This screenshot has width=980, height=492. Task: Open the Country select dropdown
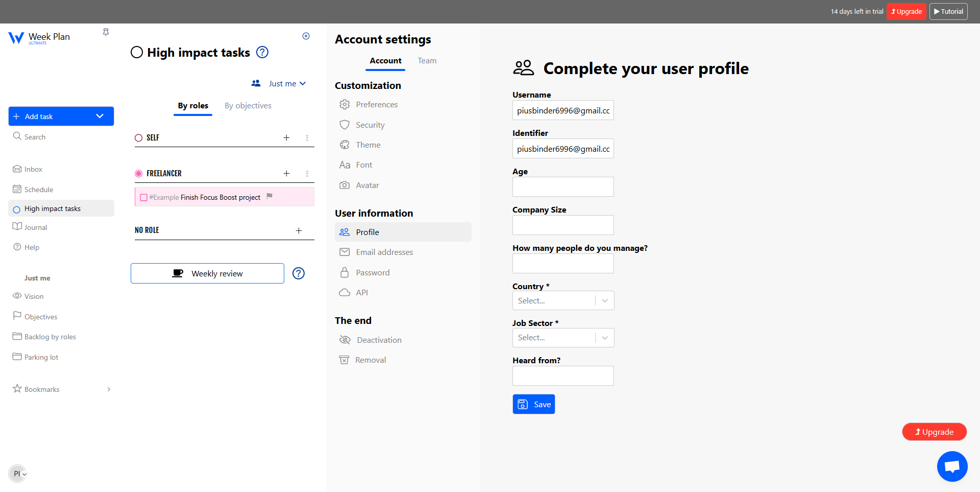point(563,300)
